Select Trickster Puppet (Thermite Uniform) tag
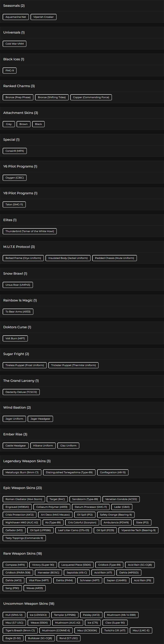Viewport: 164px width, 644px height. (x=73, y=365)
